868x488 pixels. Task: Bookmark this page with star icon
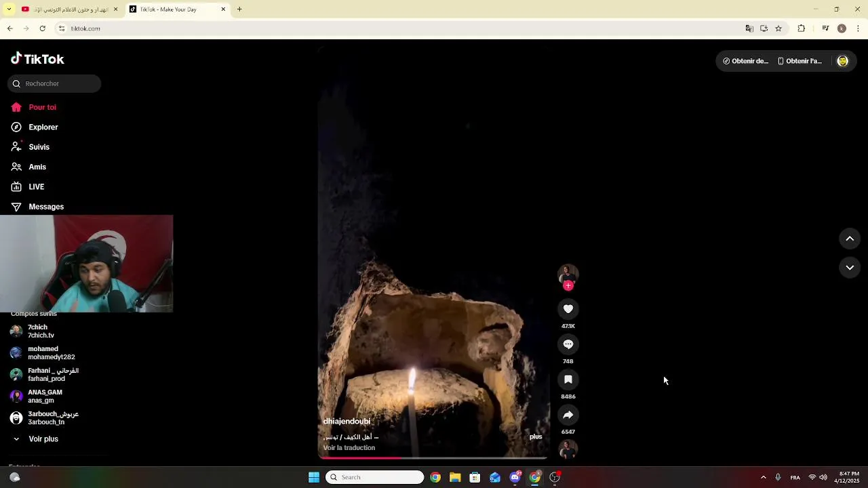click(x=778, y=28)
